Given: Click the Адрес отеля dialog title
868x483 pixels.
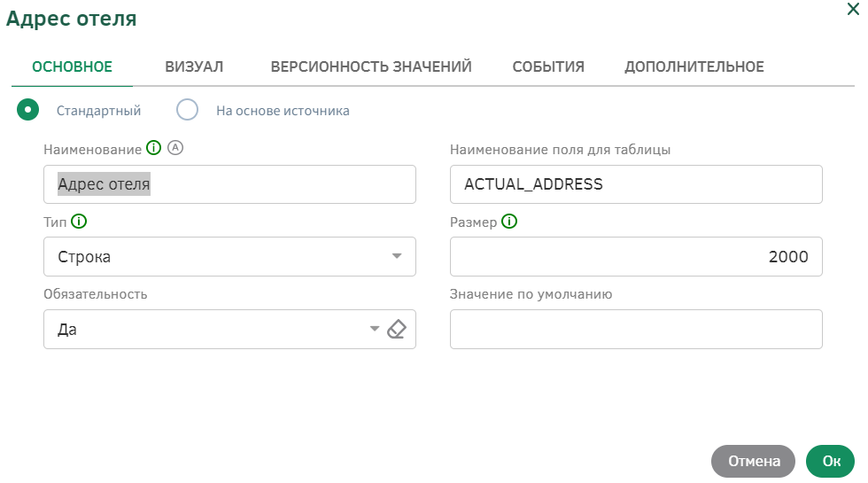Looking at the screenshot, I should point(72,19).
